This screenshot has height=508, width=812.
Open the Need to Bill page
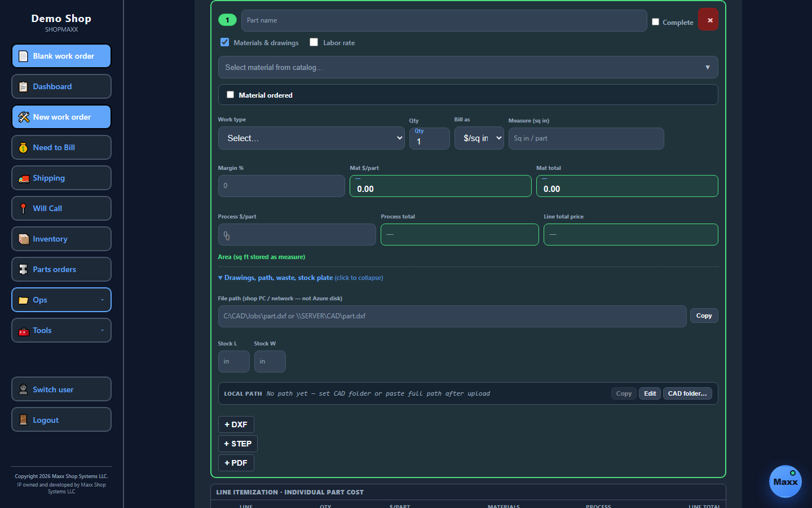coord(61,147)
